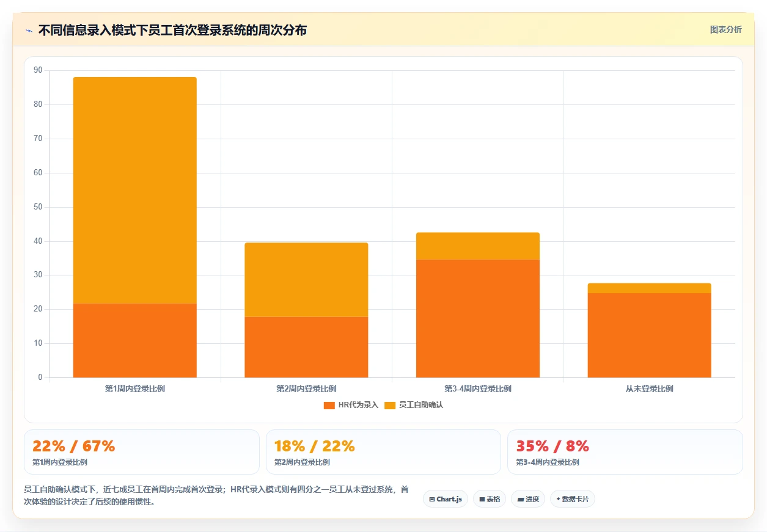Click the HR代为录入 segment of 第2周内登录比例 bar
767x532 pixels.
click(306, 347)
